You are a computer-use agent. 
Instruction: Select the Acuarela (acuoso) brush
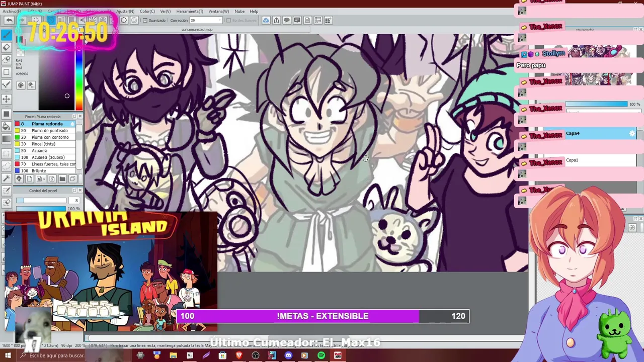[x=44, y=157]
